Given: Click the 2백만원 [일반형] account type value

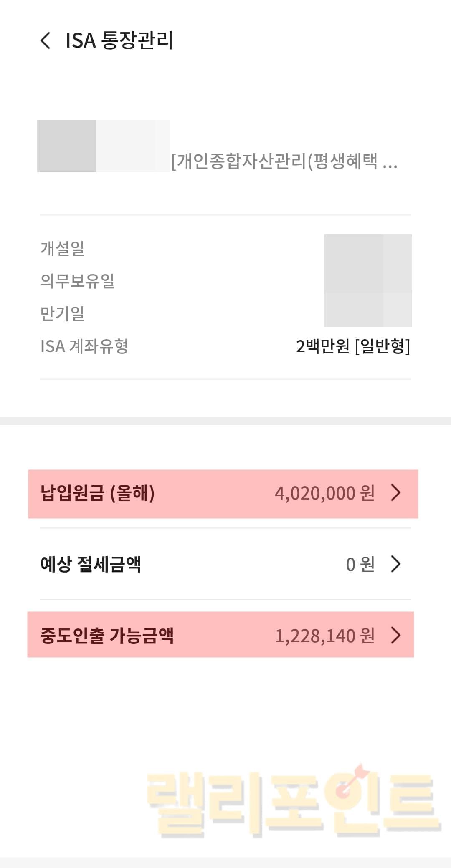Looking at the screenshot, I should click(x=353, y=346).
